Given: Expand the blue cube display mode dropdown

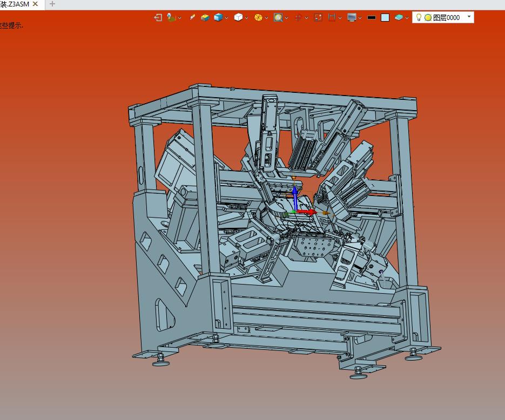Looking at the screenshot, I should click(226, 18).
